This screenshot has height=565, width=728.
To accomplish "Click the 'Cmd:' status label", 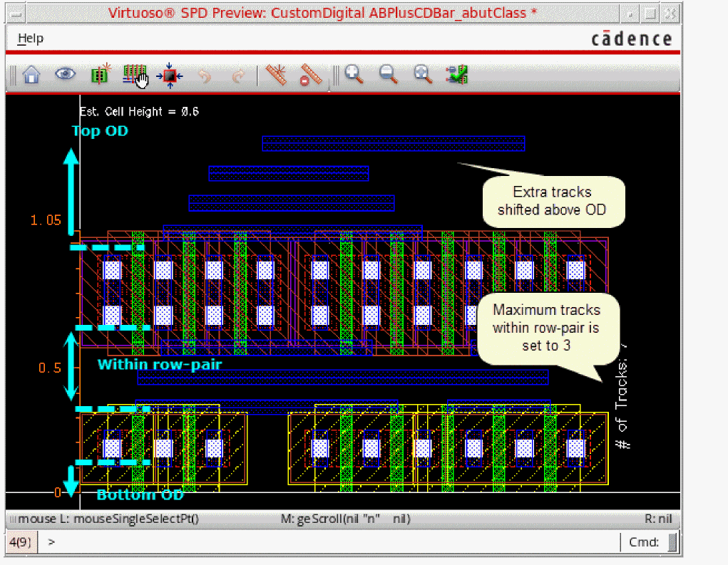I will point(643,541).
